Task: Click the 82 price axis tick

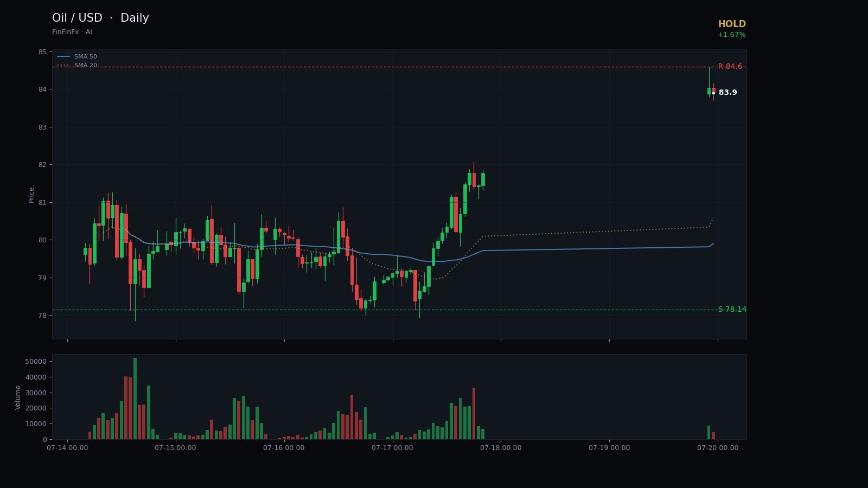Action: coord(42,165)
